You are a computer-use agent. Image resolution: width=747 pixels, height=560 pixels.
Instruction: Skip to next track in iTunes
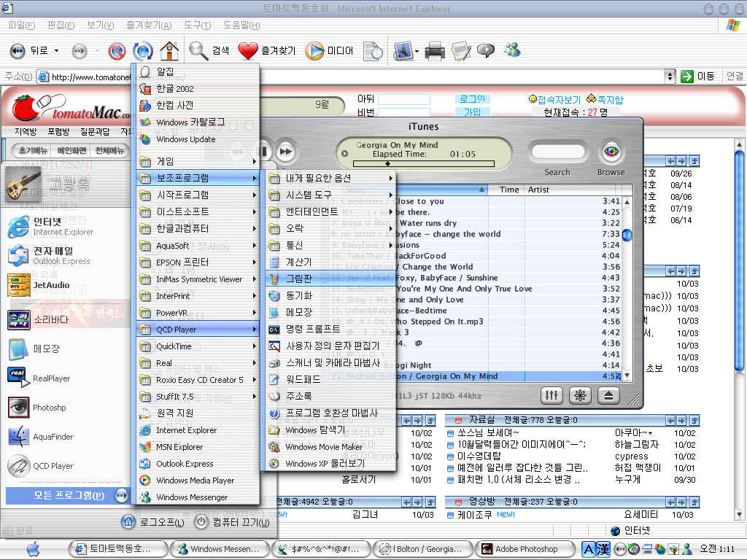(x=285, y=152)
